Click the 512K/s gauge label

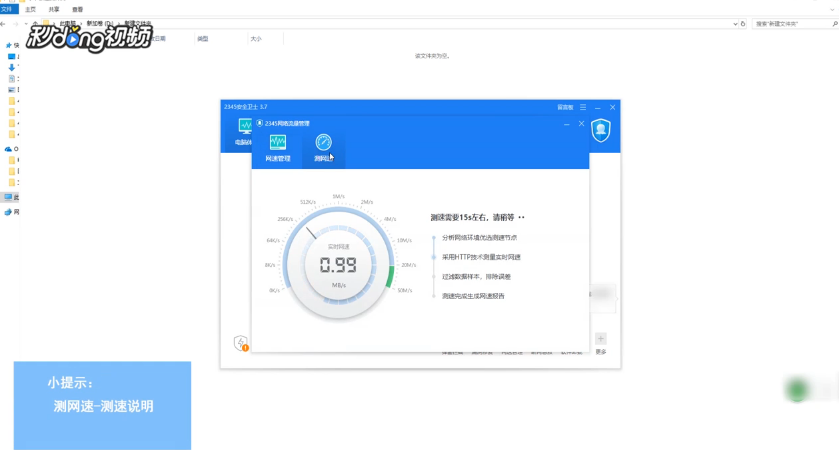tap(308, 202)
